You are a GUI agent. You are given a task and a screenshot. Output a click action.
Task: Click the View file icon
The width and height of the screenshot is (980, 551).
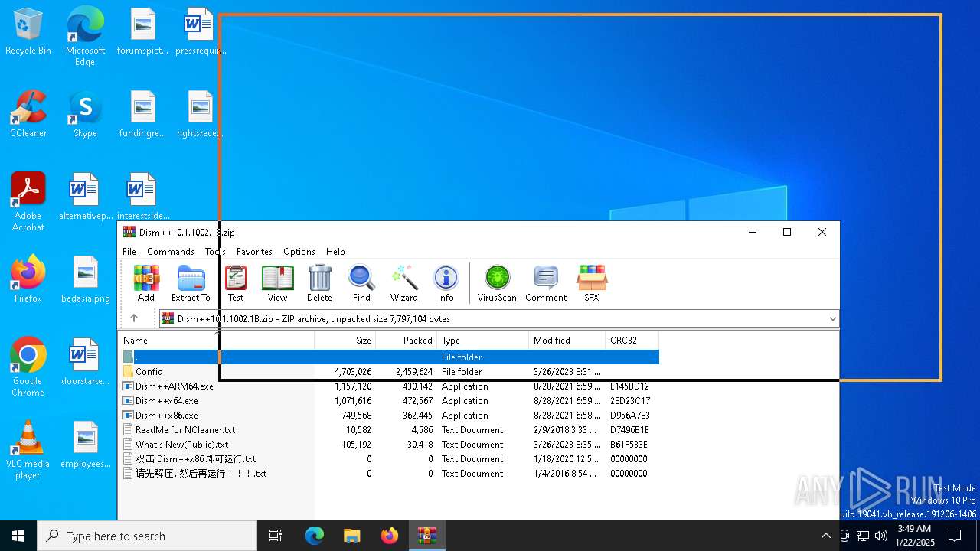point(277,283)
